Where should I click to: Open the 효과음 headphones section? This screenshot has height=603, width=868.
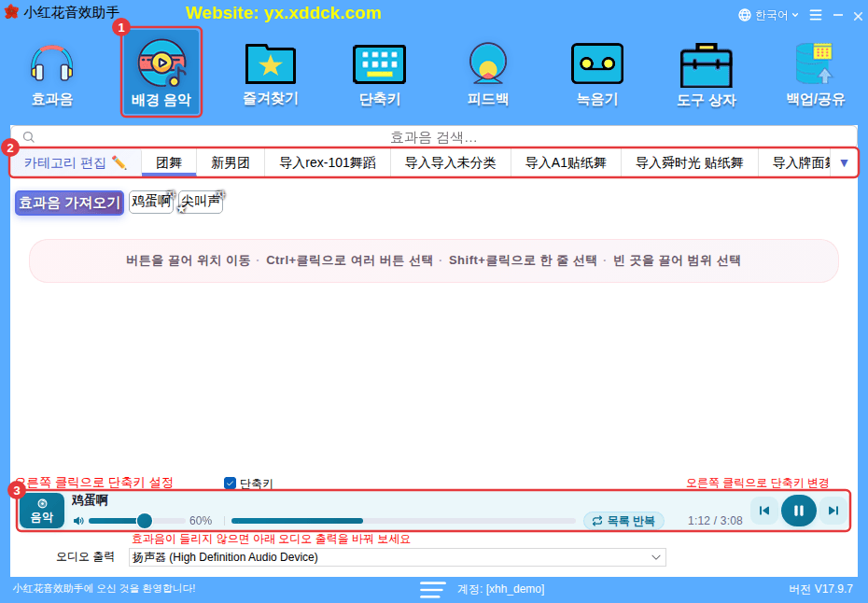click(x=51, y=75)
